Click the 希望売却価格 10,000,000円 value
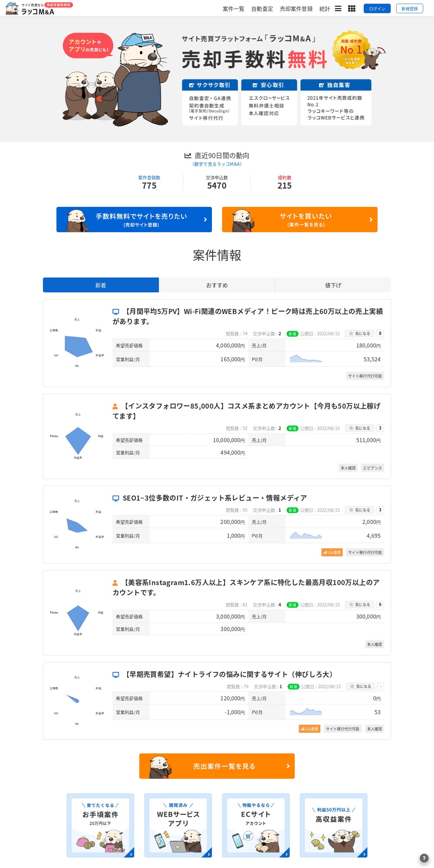 coord(229,440)
